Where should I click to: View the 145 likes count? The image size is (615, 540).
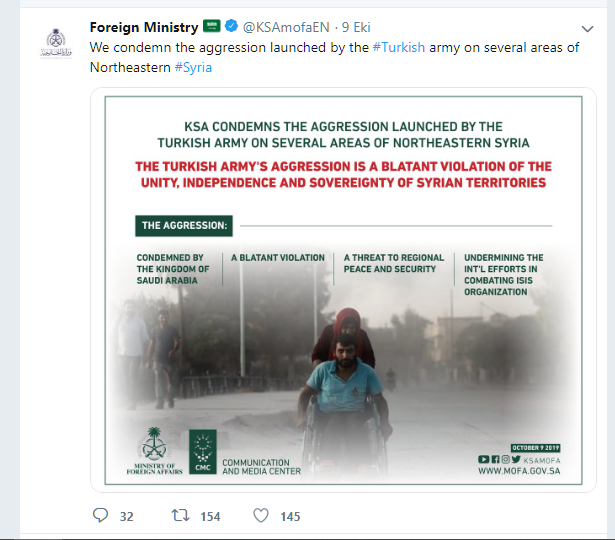click(x=290, y=516)
